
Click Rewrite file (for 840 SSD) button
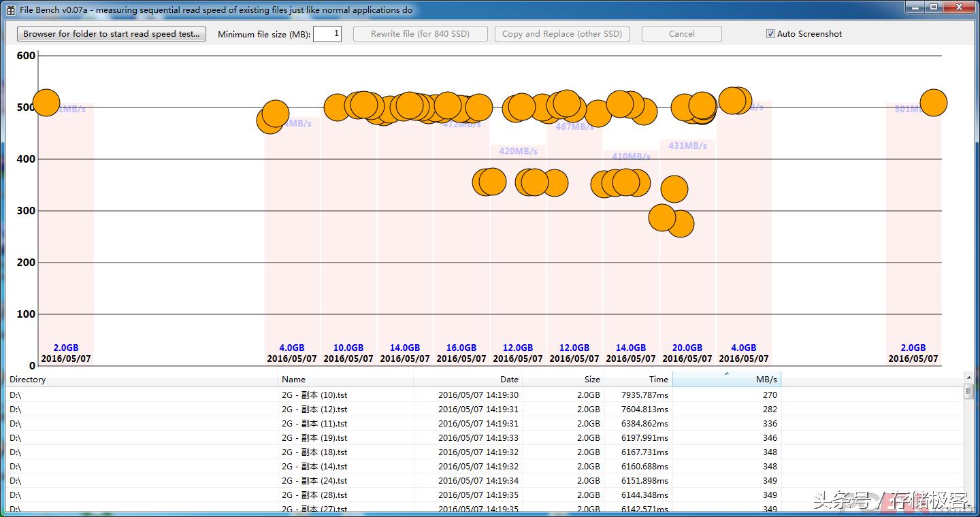(x=420, y=34)
